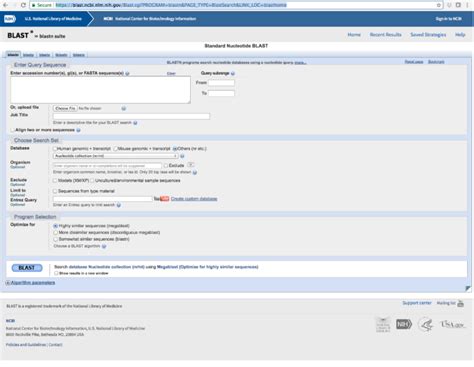Click the HHS eagle footer logo
The width and height of the screenshot is (474, 367).
pos(426,324)
